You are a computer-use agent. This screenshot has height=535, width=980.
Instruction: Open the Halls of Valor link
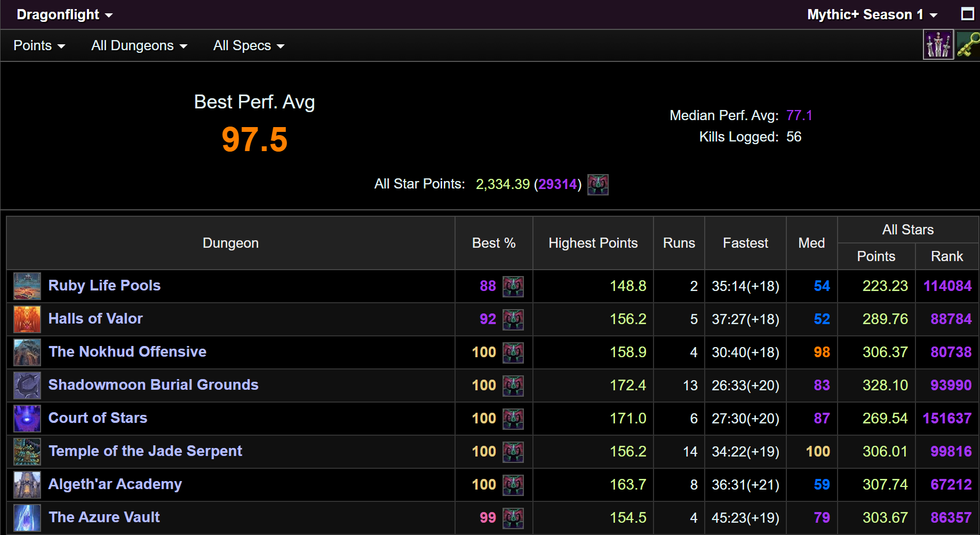click(95, 319)
